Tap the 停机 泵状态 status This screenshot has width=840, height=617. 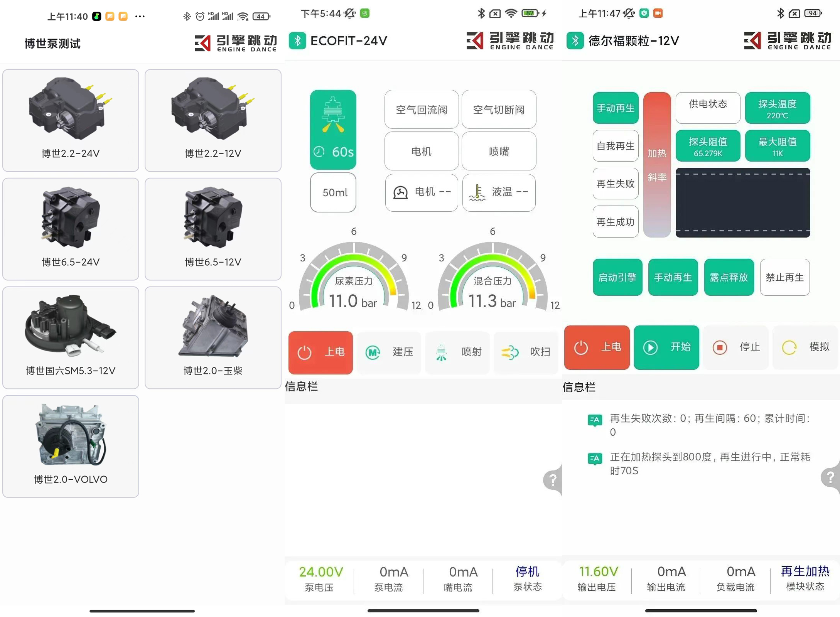pos(528,578)
